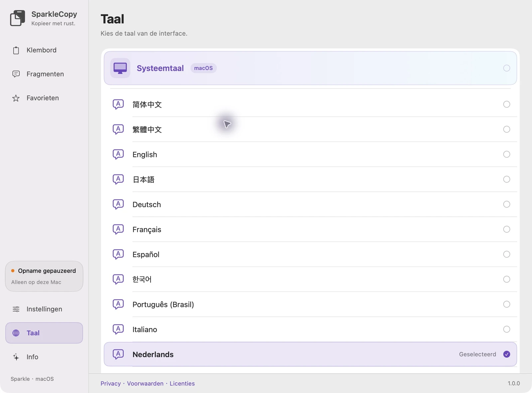Click the checked Nederlands radio button

[506, 354]
